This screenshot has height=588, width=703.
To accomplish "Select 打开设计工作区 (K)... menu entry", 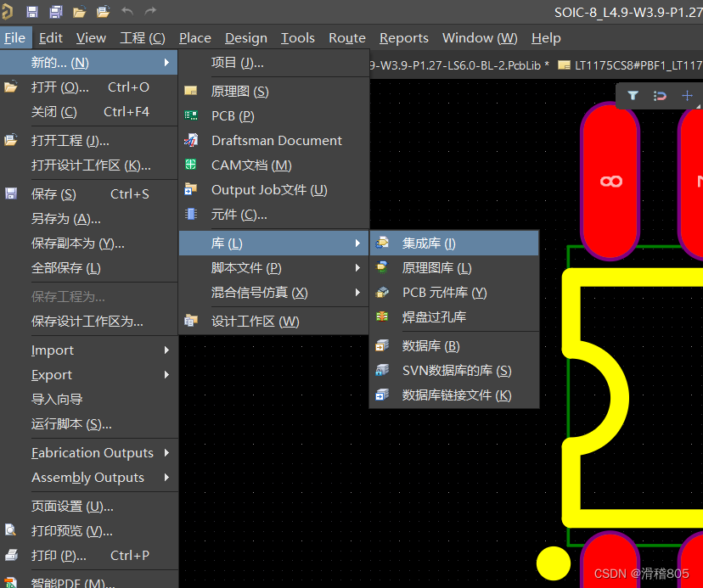I will [x=89, y=165].
